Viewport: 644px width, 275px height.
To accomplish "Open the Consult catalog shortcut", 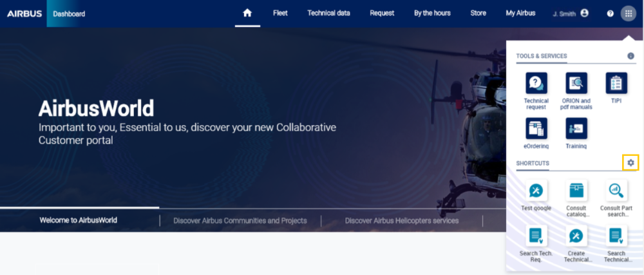I will coord(576,198).
